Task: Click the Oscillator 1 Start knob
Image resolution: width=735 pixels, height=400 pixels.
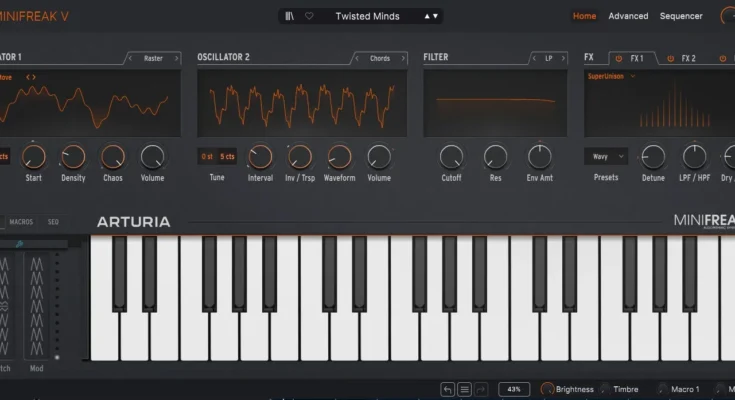Action: (x=34, y=157)
